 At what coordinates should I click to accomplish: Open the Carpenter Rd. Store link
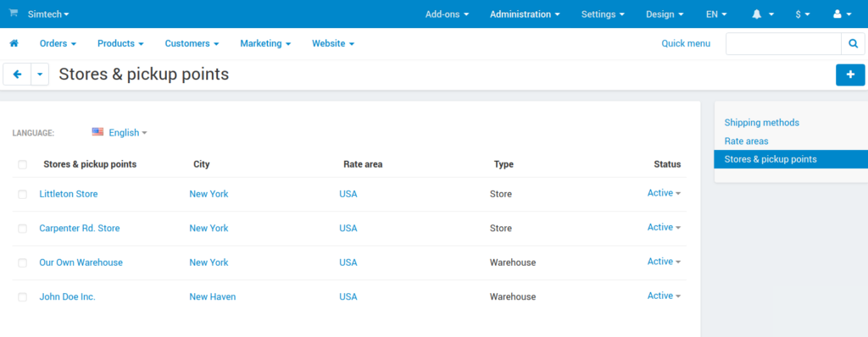79,228
